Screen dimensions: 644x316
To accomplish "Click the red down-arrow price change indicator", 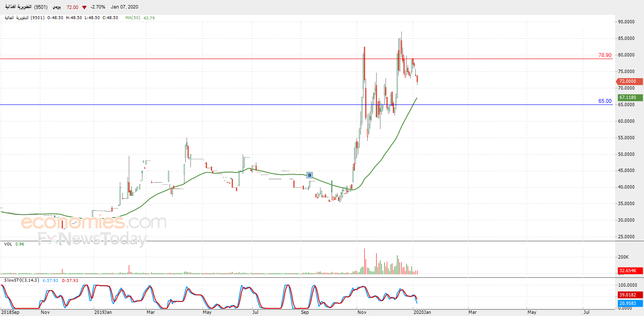I will click(85, 7).
